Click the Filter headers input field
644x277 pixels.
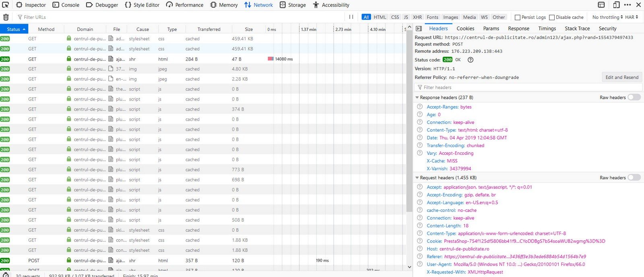(x=528, y=87)
